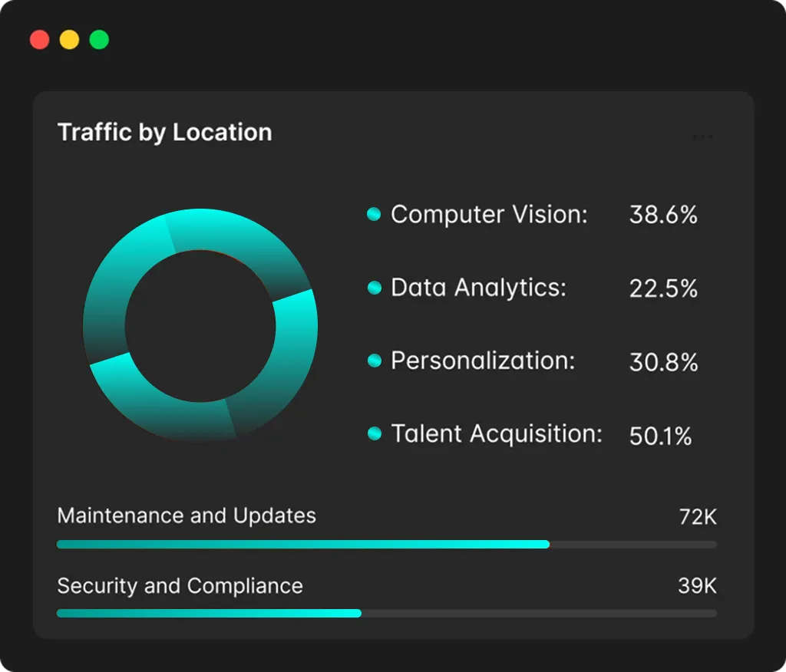Click the center of the donut chart
The width and height of the screenshot is (786, 672).
[x=200, y=326]
